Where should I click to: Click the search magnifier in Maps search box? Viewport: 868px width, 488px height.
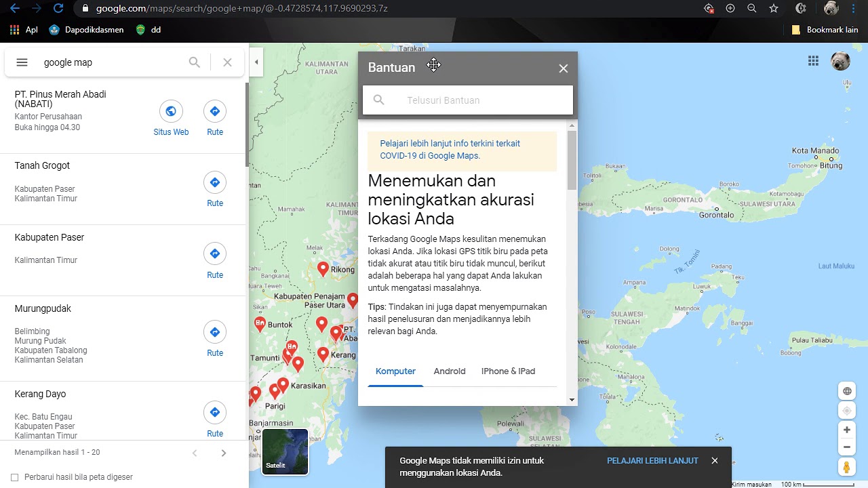click(x=195, y=62)
